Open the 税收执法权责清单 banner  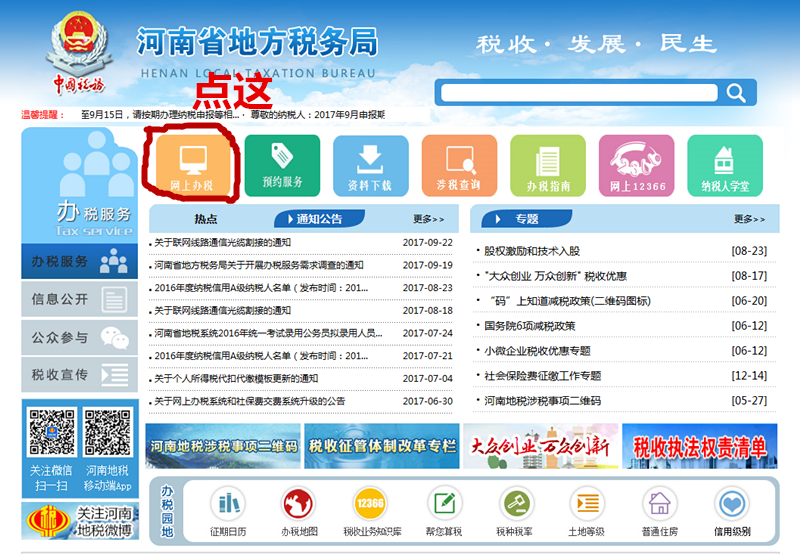pyautogui.click(x=699, y=446)
